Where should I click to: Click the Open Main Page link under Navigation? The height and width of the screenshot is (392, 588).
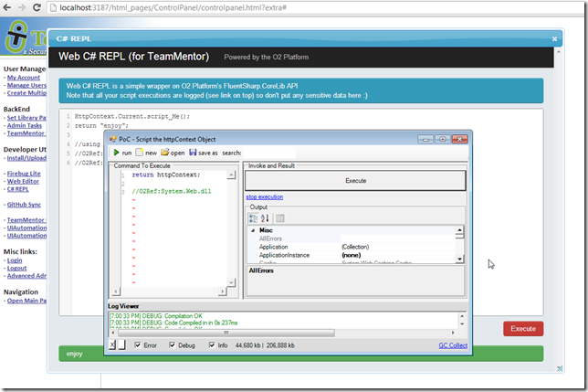coord(26,301)
